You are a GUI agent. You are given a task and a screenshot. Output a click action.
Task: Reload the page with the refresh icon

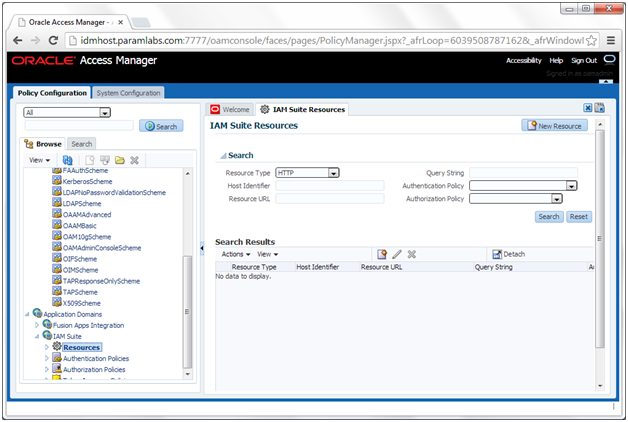point(53,40)
